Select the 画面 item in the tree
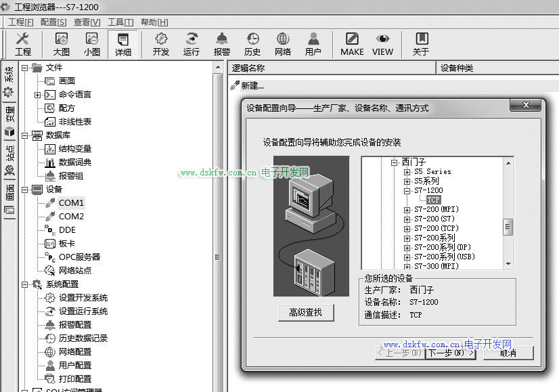This screenshot has height=392, width=559. click(x=67, y=81)
